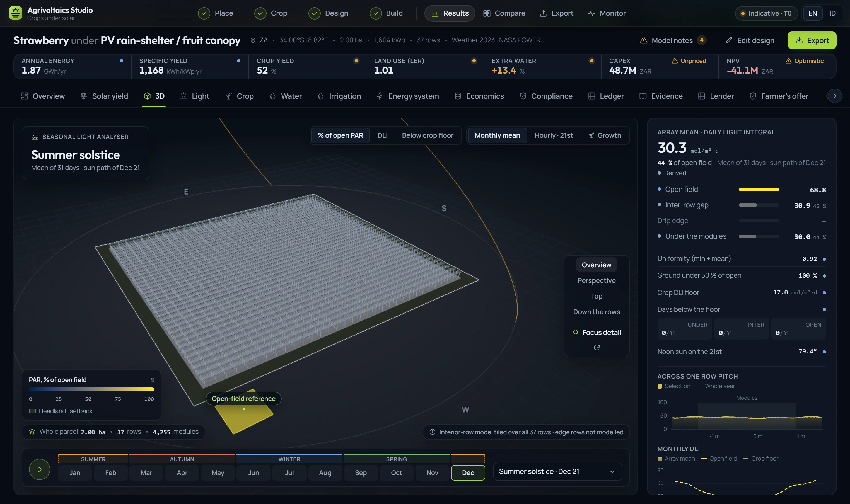Open Focus detail magnifier view
The width and height of the screenshot is (850, 504).
click(597, 333)
